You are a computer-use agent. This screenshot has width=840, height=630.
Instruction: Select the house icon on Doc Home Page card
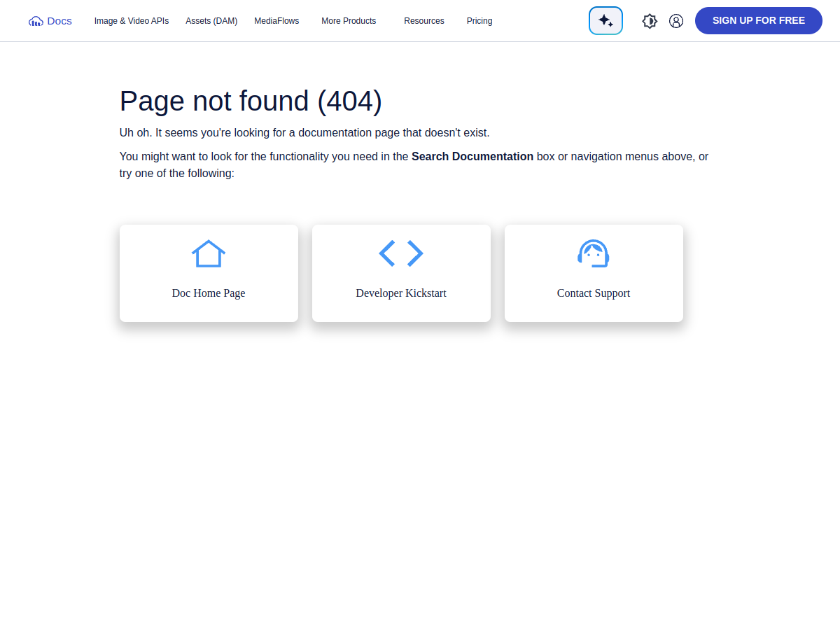(209, 253)
